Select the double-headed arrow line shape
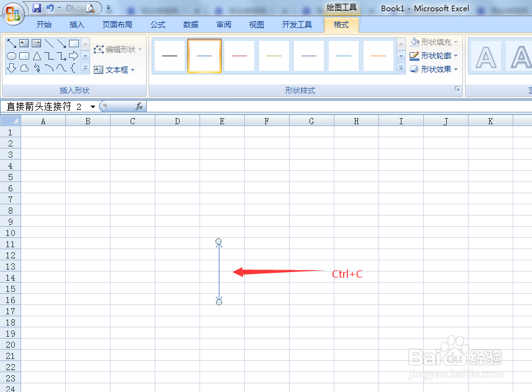This screenshot has width=532, height=392. coord(12,43)
